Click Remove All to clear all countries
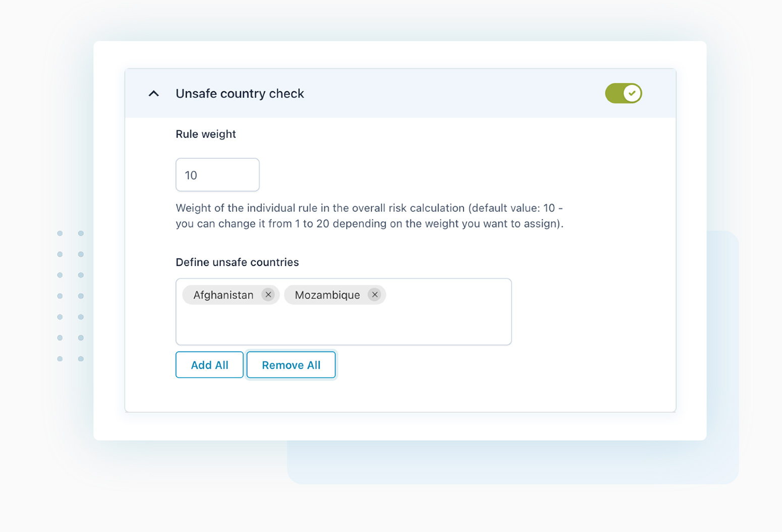 pyautogui.click(x=291, y=365)
